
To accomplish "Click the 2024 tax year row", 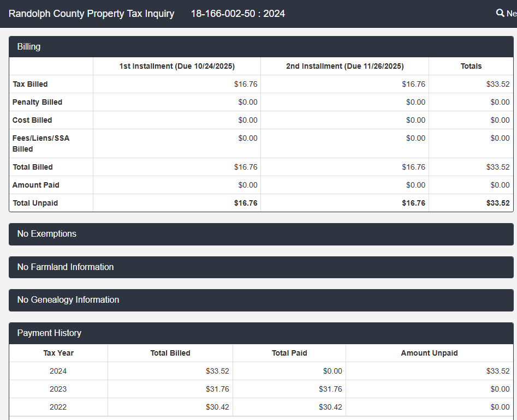I will [58, 371].
